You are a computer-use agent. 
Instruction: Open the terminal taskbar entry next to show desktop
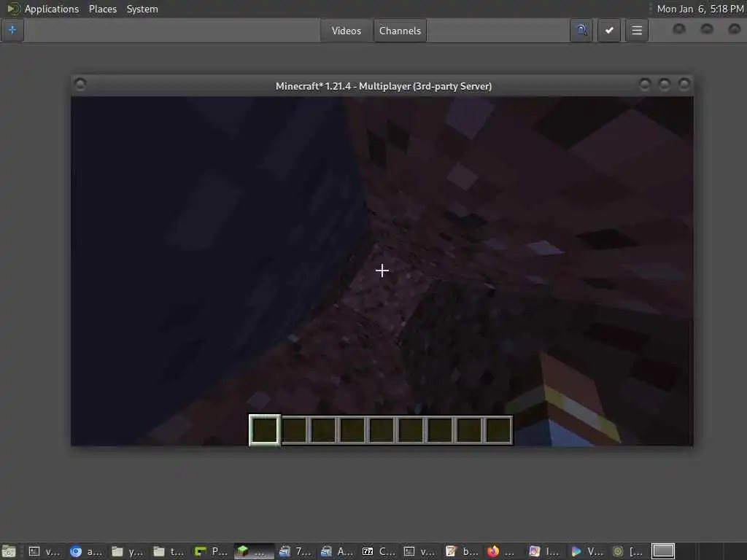point(44,551)
